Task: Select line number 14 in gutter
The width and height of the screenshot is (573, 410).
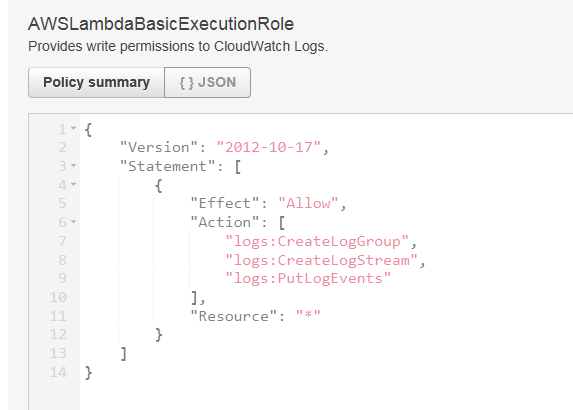Action: [x=58, y=372]
